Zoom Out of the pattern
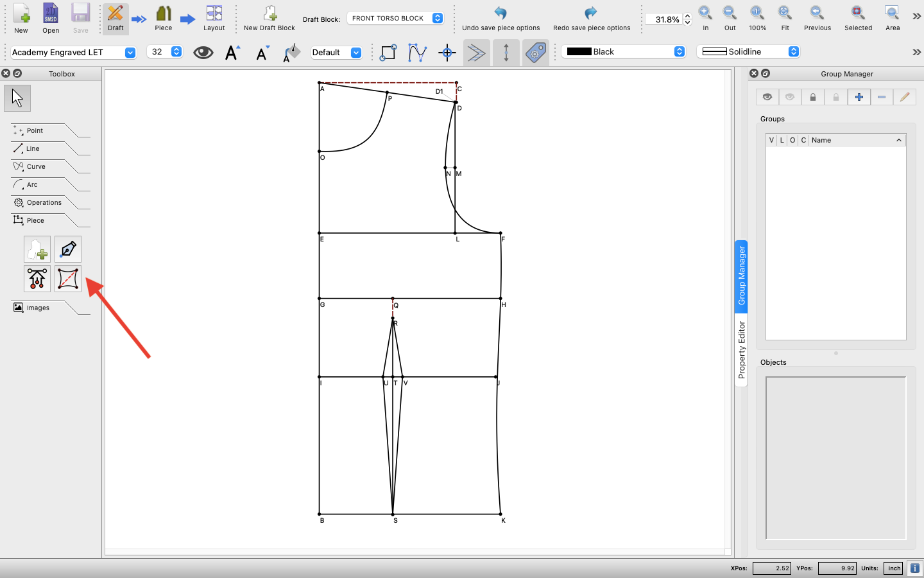924x578 pixels. point(730,19)
